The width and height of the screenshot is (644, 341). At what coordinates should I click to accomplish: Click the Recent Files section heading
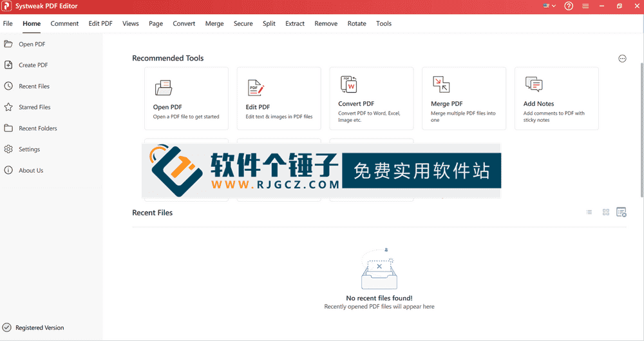pos(153,213)
